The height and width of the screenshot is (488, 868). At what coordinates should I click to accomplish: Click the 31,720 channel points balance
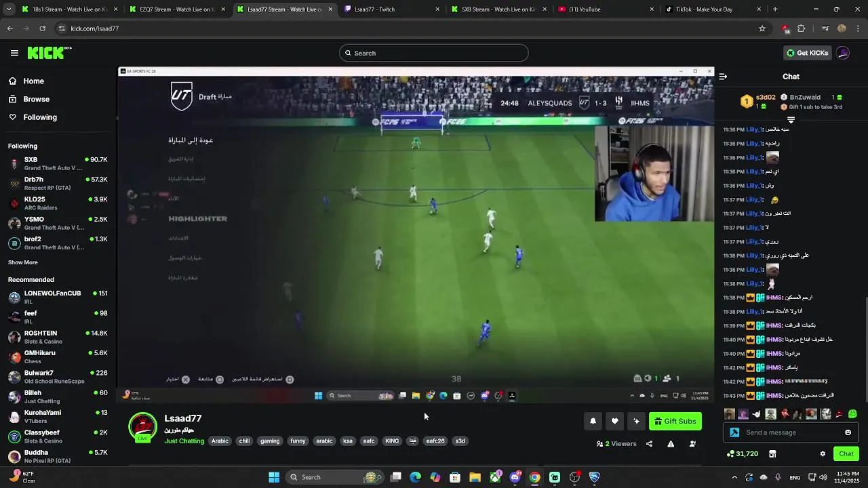pyautogui.click(x=742, y=453)
